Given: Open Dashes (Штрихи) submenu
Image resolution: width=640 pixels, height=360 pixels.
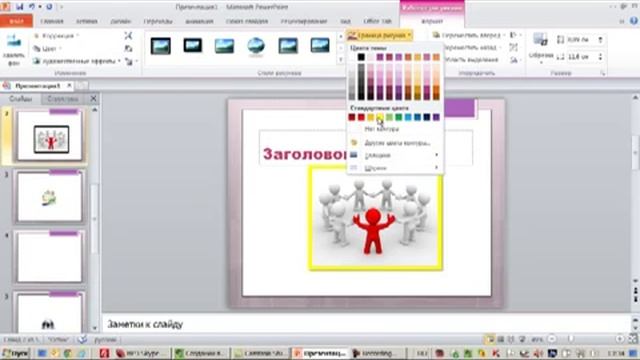Looking at the screenshot, I should [395, 168].
